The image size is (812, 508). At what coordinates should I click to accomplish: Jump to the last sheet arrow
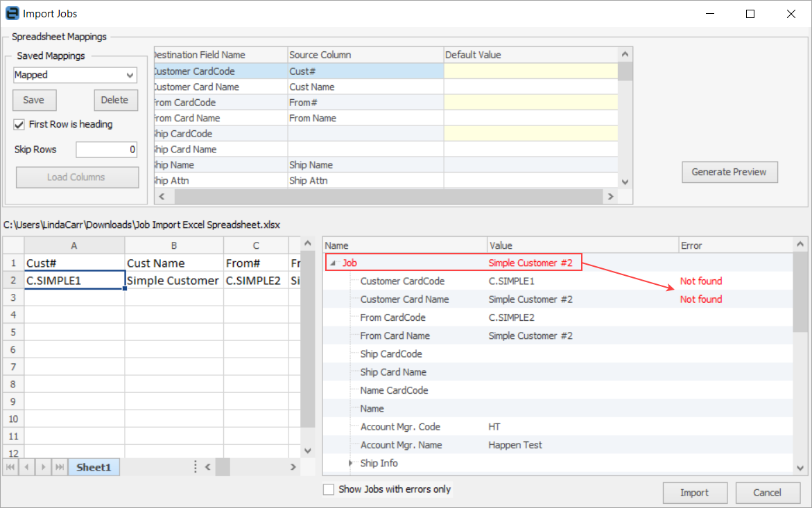point(60,468)
